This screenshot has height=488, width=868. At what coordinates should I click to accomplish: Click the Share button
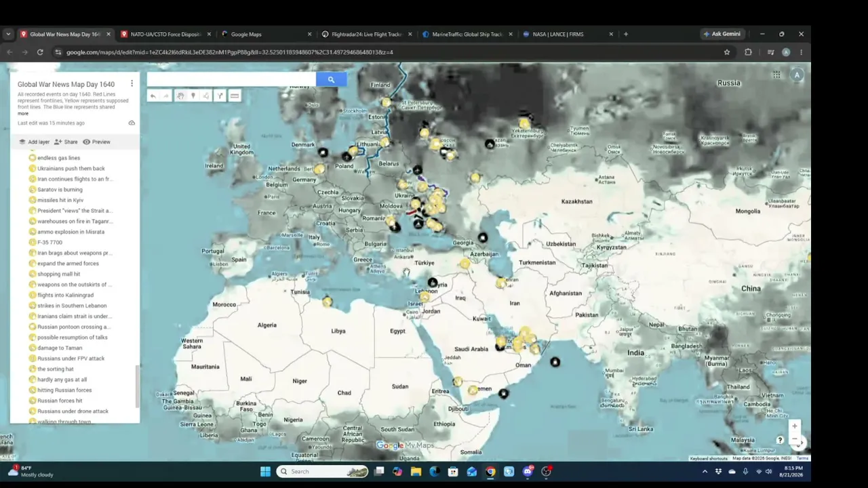(x=66, y=142)
